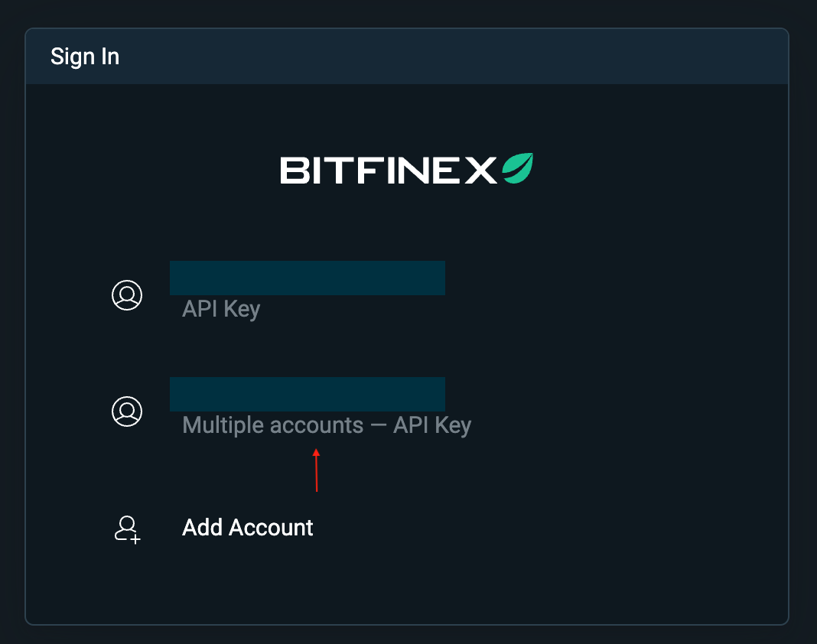
Task: Click the green Bitfinex leaf logo
Action: pos(517,168)
